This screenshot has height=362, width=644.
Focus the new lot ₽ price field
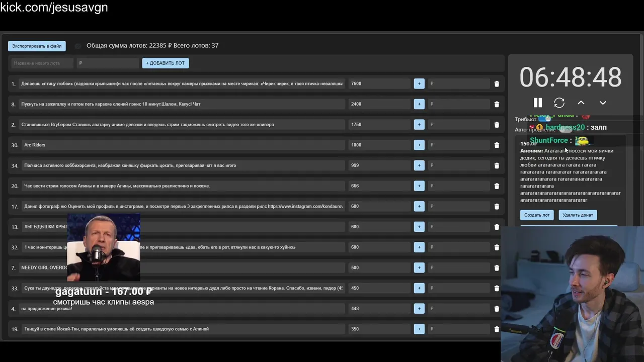108,63
